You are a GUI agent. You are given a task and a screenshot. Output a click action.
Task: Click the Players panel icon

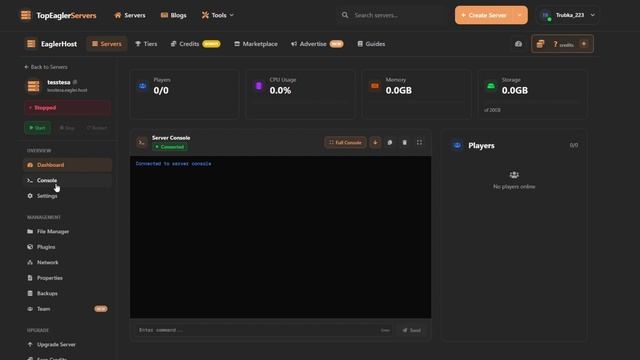[x=457, y=146]
